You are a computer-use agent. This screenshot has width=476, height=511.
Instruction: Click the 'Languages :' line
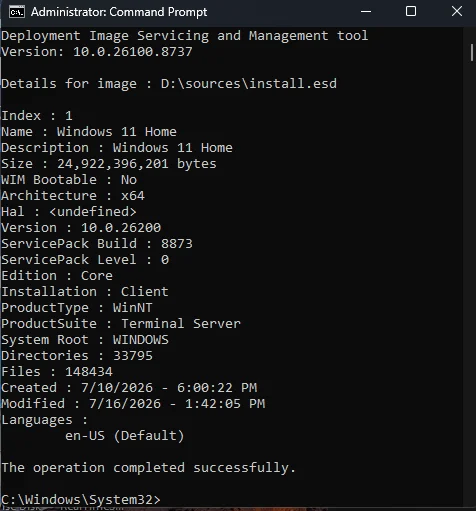click(45, 420)
